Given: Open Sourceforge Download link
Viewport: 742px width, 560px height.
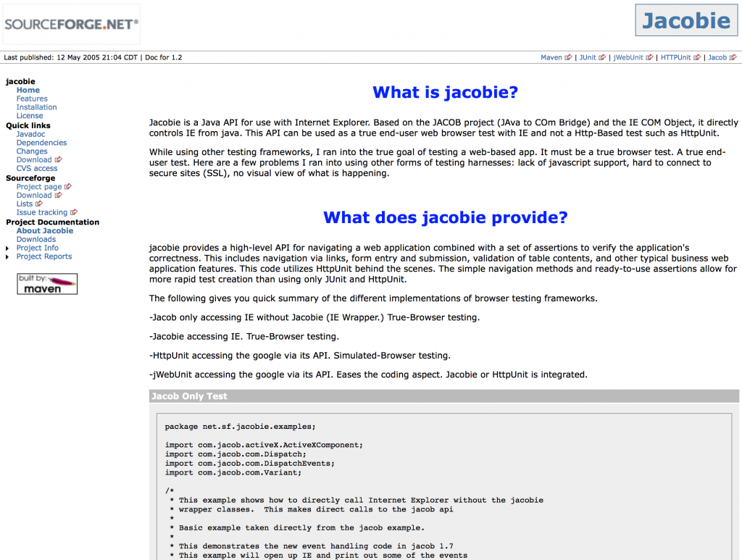Looking at the screenshot, I should [34, 195].
